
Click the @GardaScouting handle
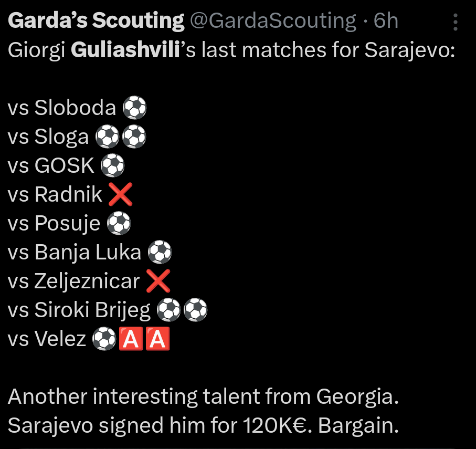[273, 20]
